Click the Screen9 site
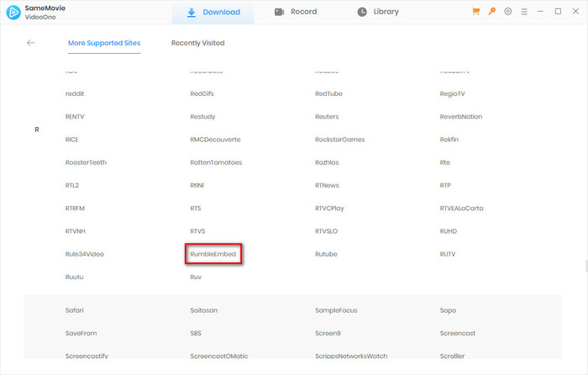Viewport: 588px width, 375px height. 328,333
